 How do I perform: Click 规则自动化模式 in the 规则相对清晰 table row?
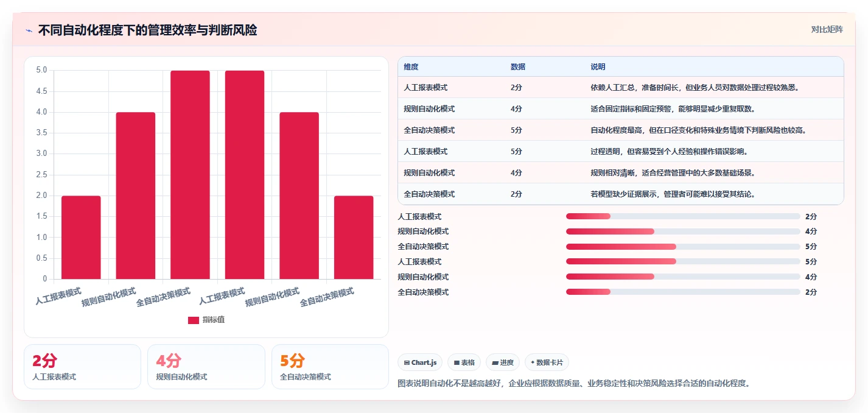(429, 173)
